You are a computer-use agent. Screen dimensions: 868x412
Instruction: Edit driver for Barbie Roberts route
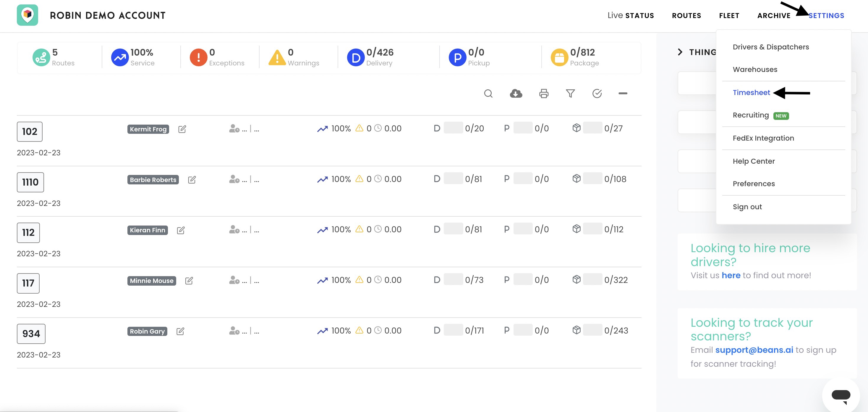point(192,180)
